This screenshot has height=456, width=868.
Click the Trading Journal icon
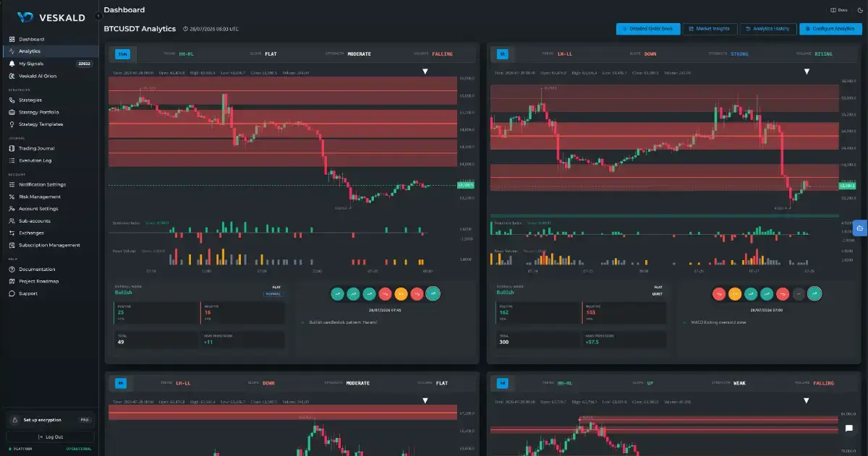[x=12, y=148]
